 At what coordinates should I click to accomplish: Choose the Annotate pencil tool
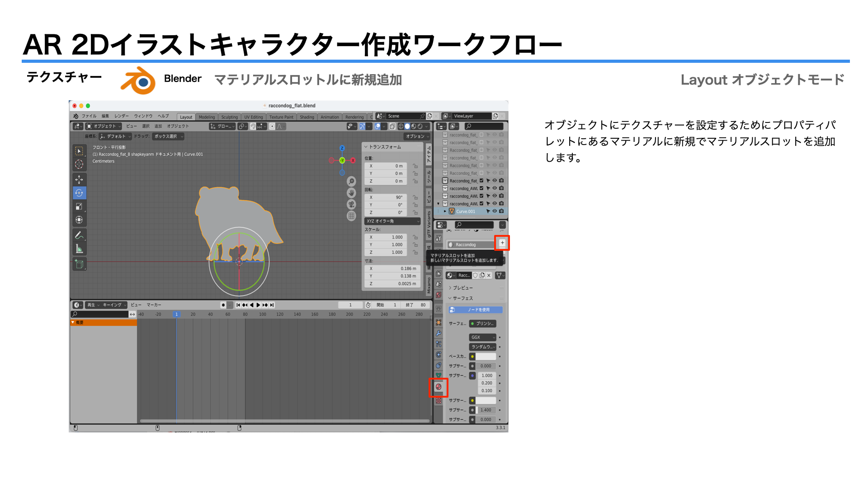tap(79, 235)
